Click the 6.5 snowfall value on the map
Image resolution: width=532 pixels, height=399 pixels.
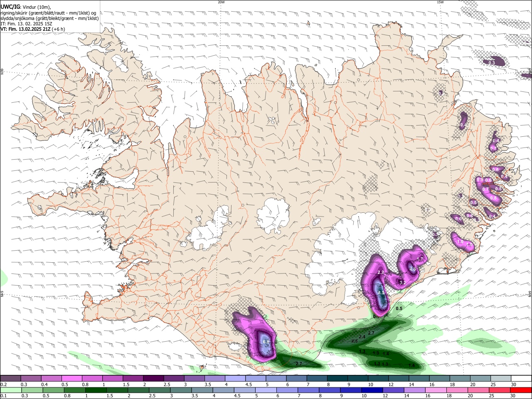click(x=266, y=342)
